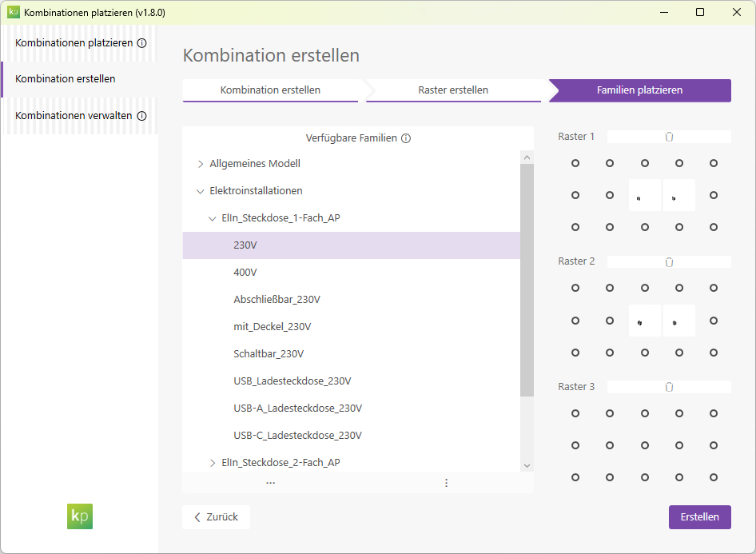Click the Zurück button

click(x=216, y=517)
